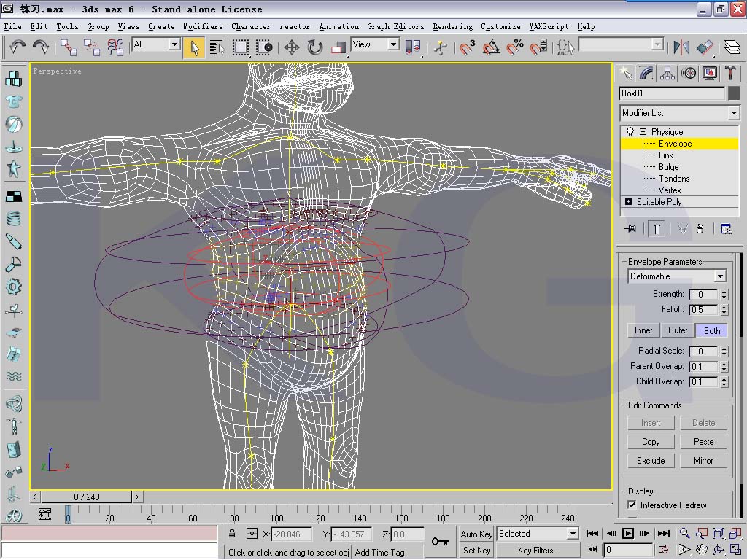Open the Motion command panel tab
Image resolution: width=747 pixels, height=560 pixels.
(689, 73)
